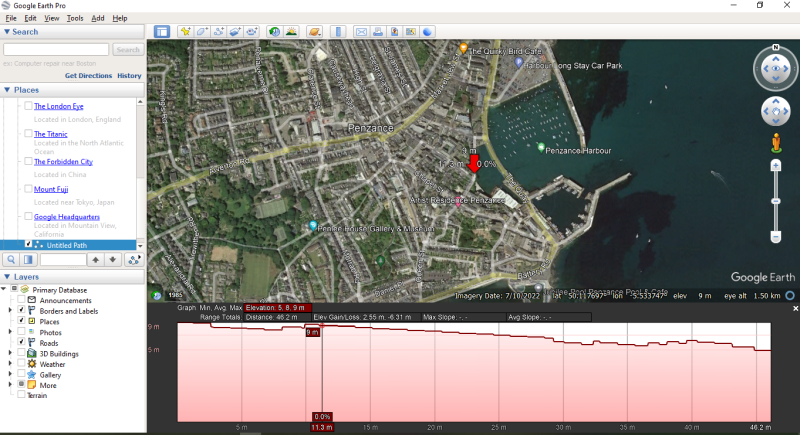Viewport: 800px width, 435px height.
Task: Open the ruler tool
Action: tap(338, 32)
